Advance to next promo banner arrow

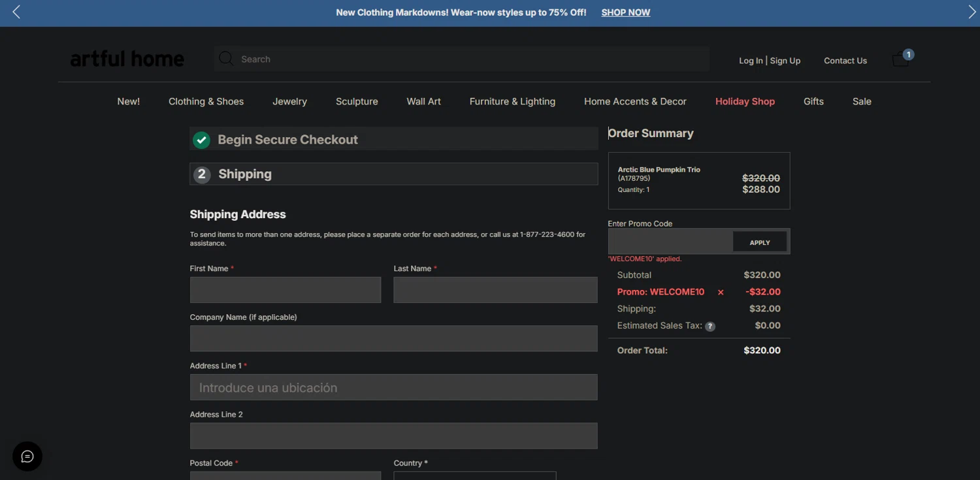click(x=972, y=12)
